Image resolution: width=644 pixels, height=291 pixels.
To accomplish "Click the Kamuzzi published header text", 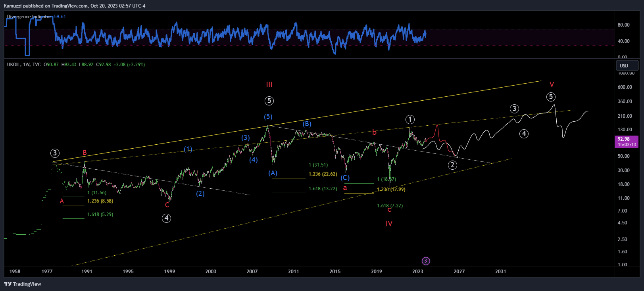I will [75, 6].
